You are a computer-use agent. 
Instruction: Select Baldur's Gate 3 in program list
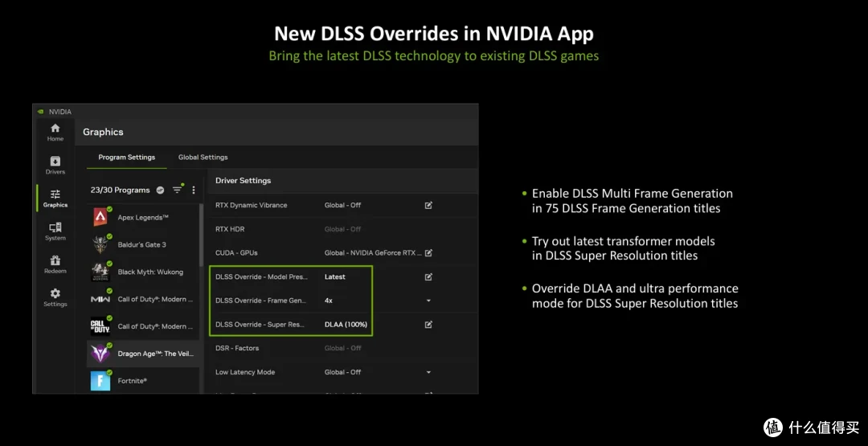click(x=143, y=244)
